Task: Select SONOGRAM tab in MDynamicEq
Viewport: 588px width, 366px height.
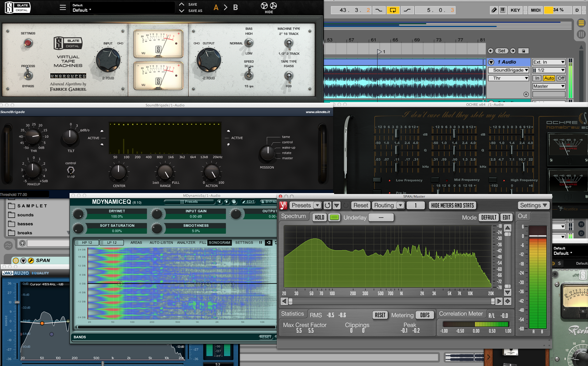Action: click(x=220, y=243)
